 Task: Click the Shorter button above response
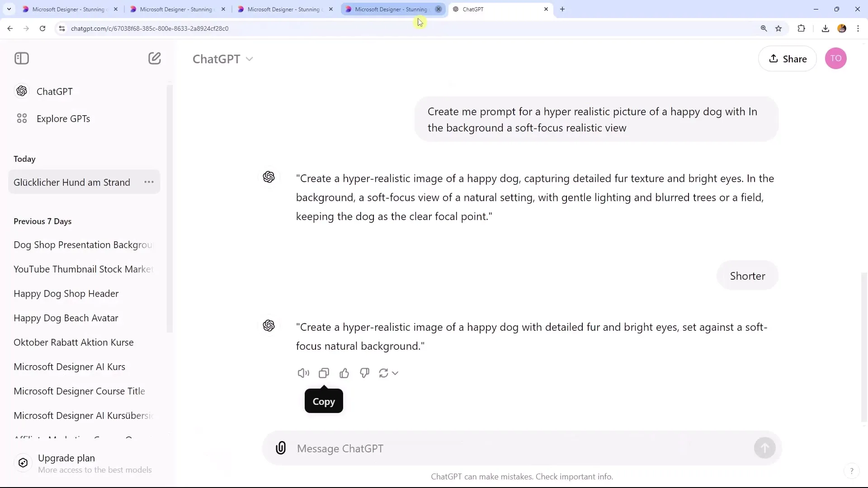pos(748,276)
